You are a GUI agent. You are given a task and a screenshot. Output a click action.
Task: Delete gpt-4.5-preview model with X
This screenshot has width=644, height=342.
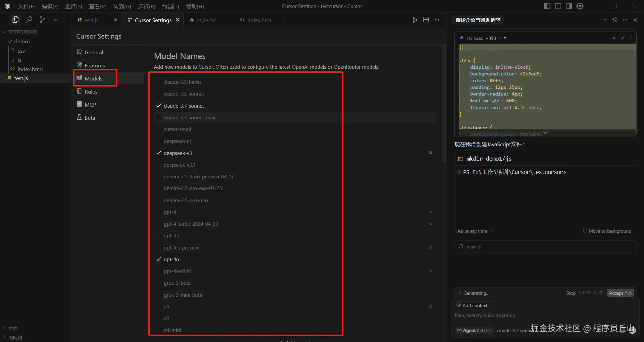click(431, 247)
